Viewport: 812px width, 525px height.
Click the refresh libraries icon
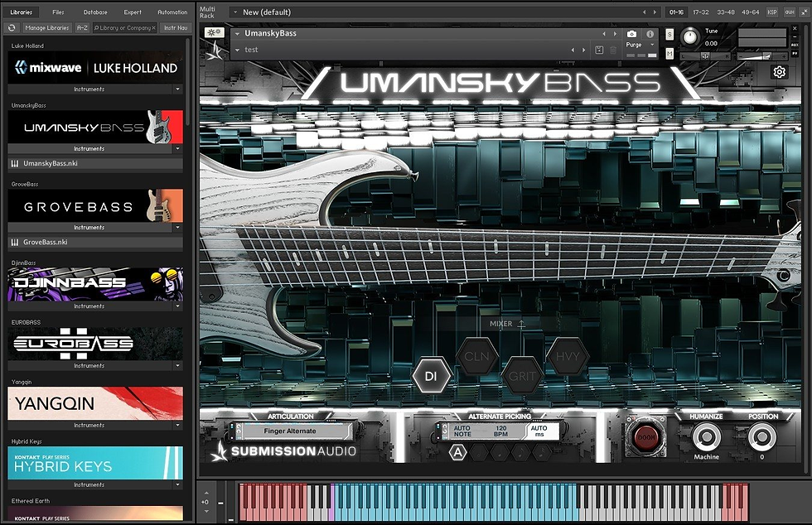[12, 28]
